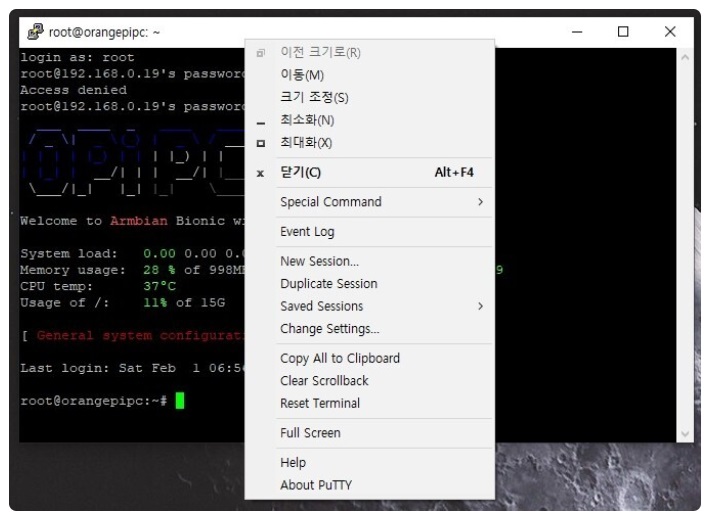
Task: Click the 'Access denied' line in terminal
Action: click(x=73, y=90)
